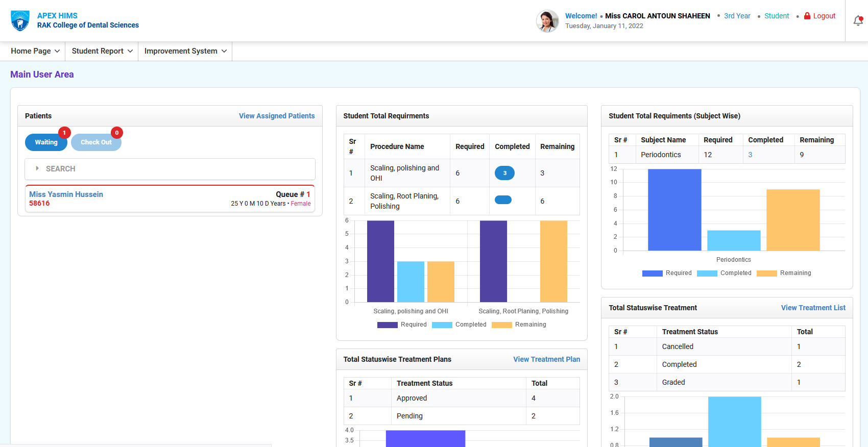Click the Approved treatment plan row
Image resolution: width=868 pixels, height=447 pixels.
[x=462, y=398]
